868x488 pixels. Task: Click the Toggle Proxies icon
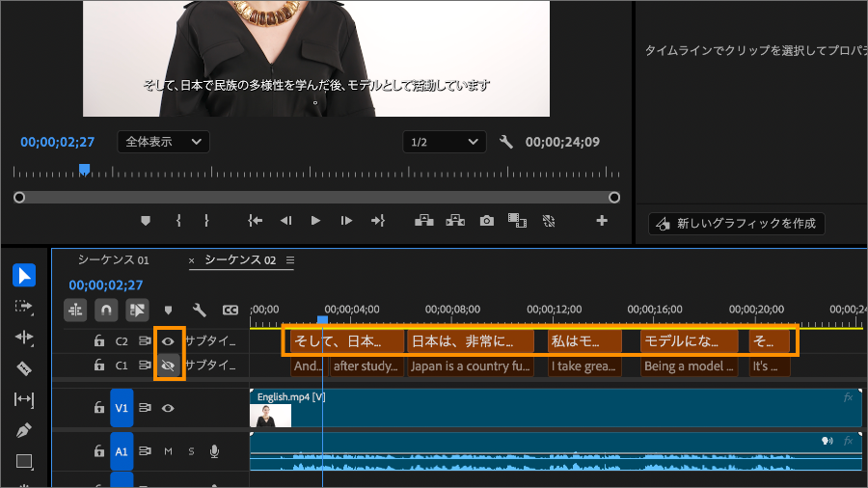(549, 221)
